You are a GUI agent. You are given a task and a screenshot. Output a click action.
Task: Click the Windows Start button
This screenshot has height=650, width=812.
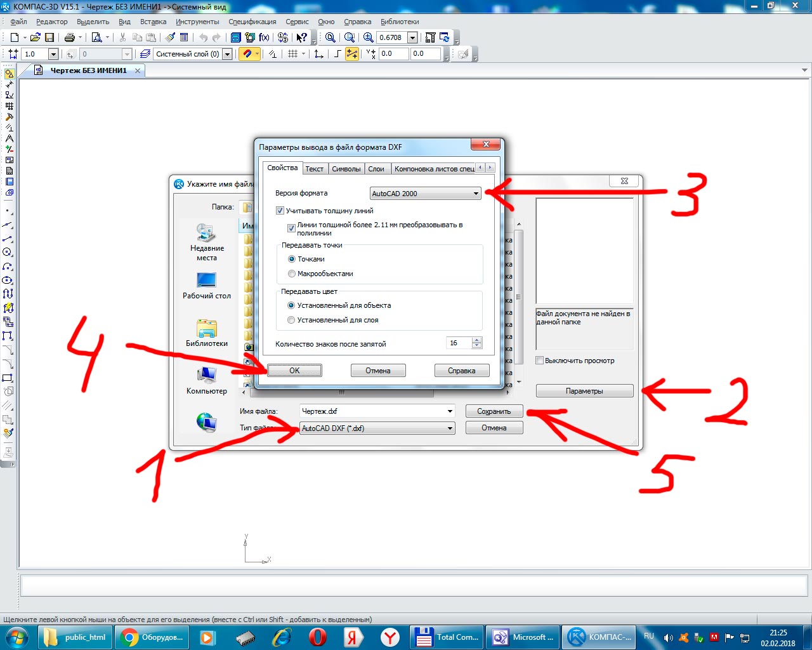(x=17, y=637)
